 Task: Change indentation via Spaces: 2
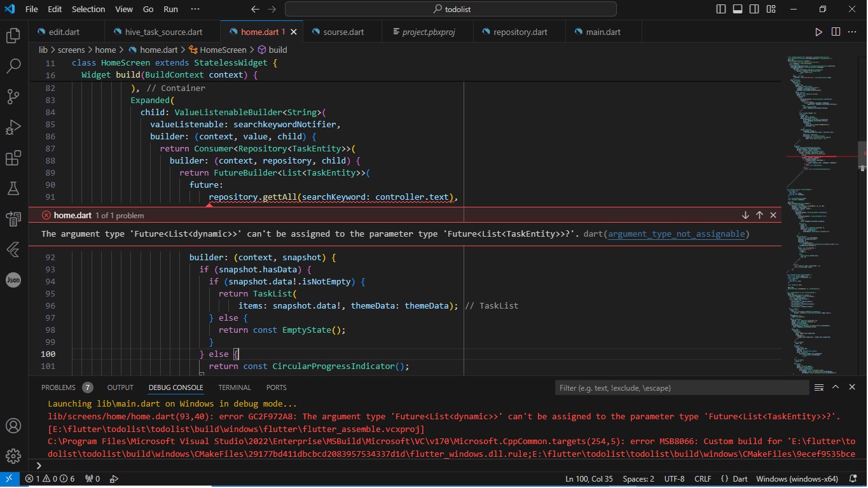pyautogui.click(x=638, y=478)
